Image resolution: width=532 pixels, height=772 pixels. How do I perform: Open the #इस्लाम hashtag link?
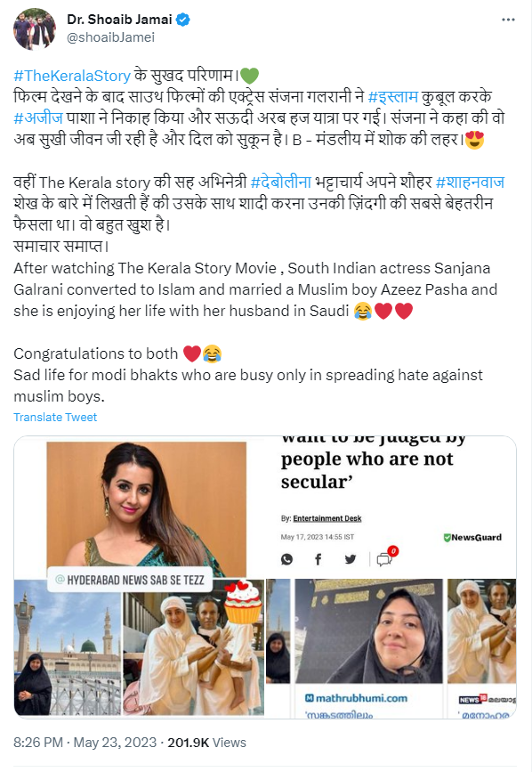[393, 96]
